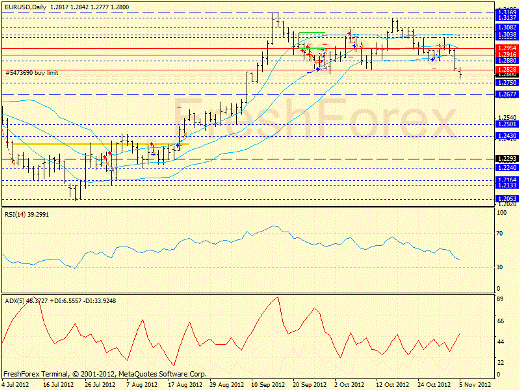
Task: Select the 1.3082 price level label
Action: 507,27
